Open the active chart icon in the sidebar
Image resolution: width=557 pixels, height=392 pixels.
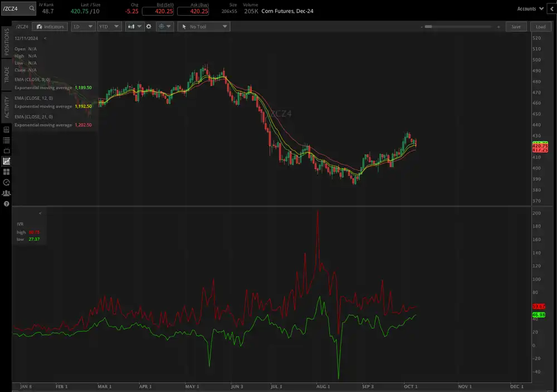point(7,161)
